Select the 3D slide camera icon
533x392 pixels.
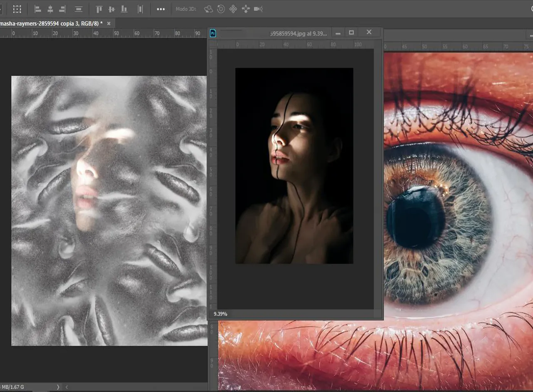[x=246, y=9]
